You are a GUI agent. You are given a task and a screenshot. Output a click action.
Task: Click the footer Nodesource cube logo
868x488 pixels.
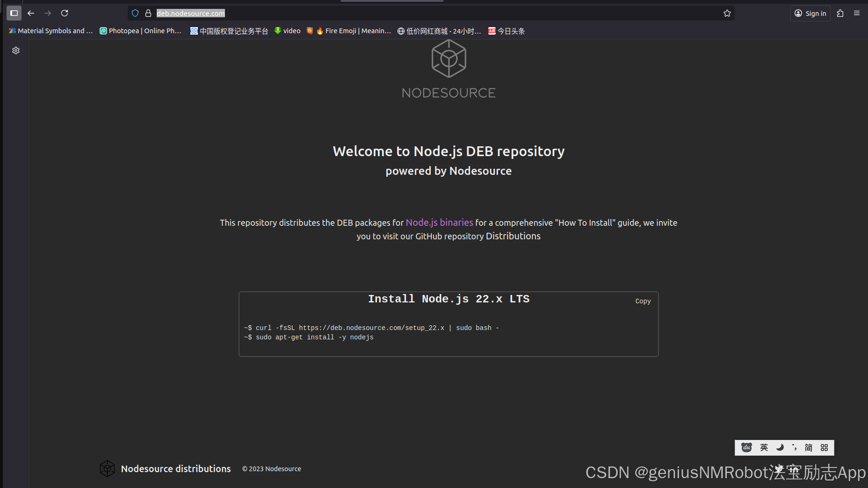tap(107, 468)
